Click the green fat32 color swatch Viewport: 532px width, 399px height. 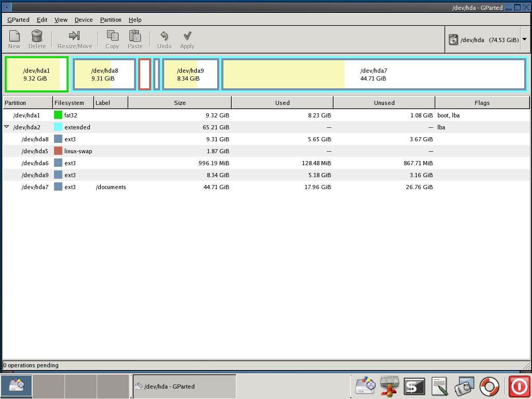pyautogui.click(x=58, y=115)
